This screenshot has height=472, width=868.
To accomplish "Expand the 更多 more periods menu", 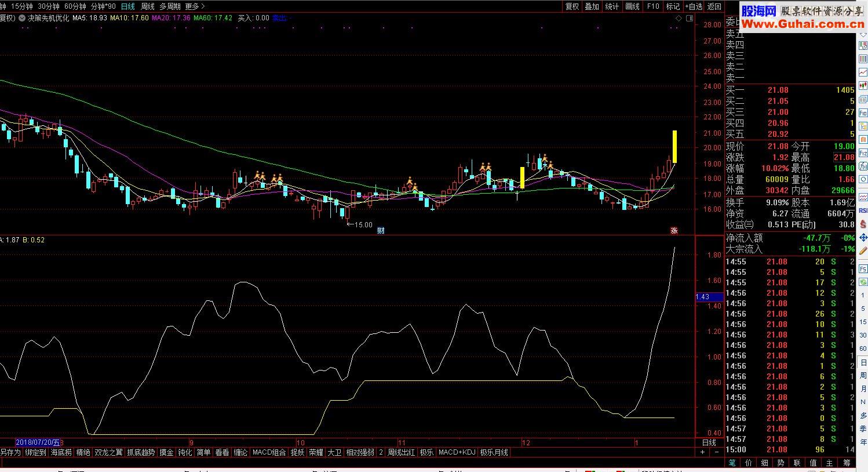I will point(195,6).
